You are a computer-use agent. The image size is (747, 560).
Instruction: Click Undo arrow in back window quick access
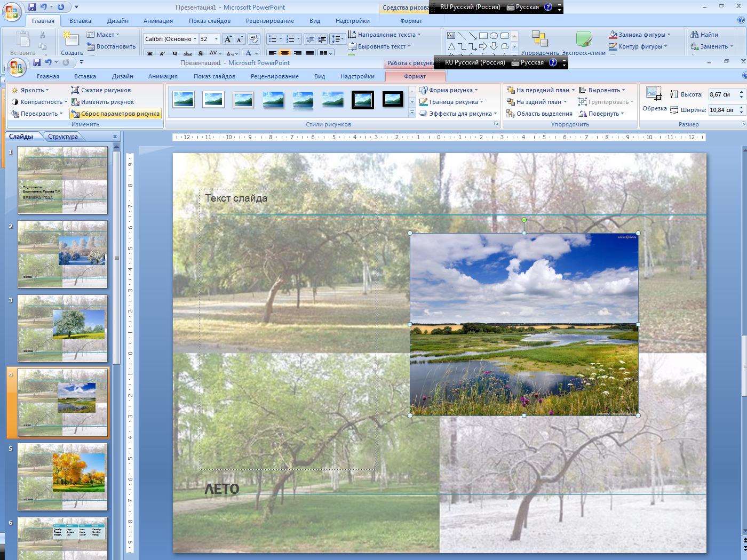click(44, 7)
